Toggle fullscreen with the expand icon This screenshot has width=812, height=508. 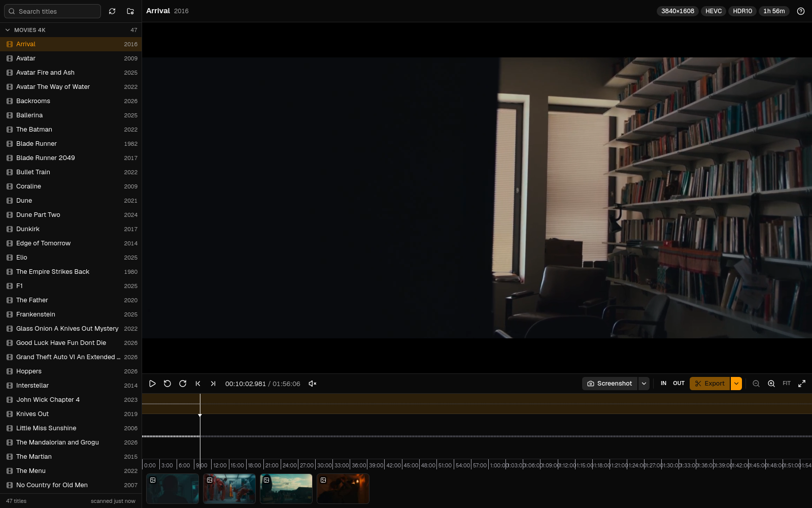[x=802, y=384]
